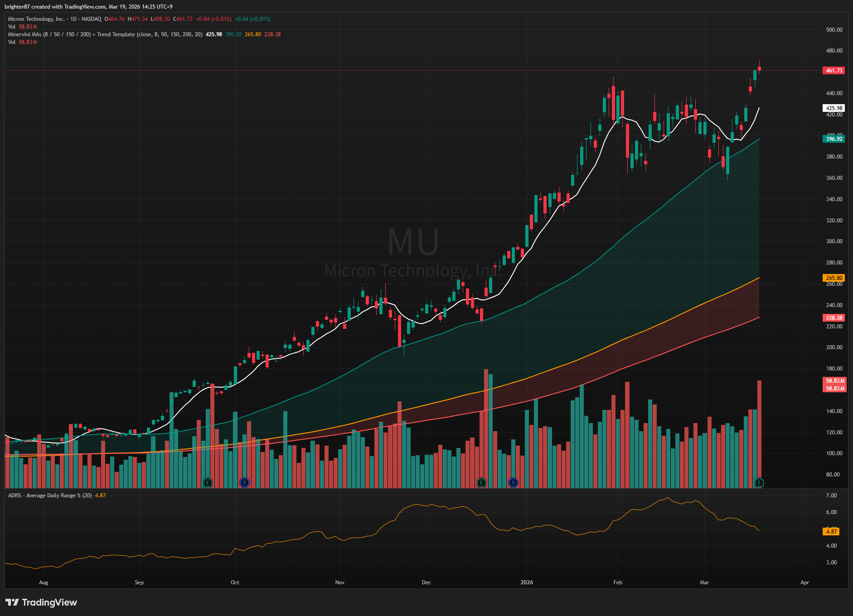Click the green 396.92 price scale label
The height and width of the screenshot is (616, 853).
(834, 139)
